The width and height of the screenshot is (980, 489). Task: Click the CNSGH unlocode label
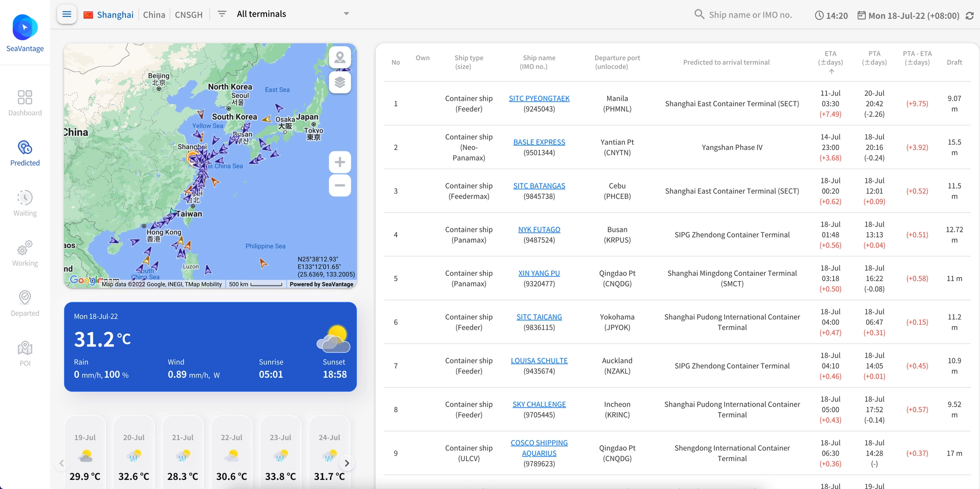point(189,15)
